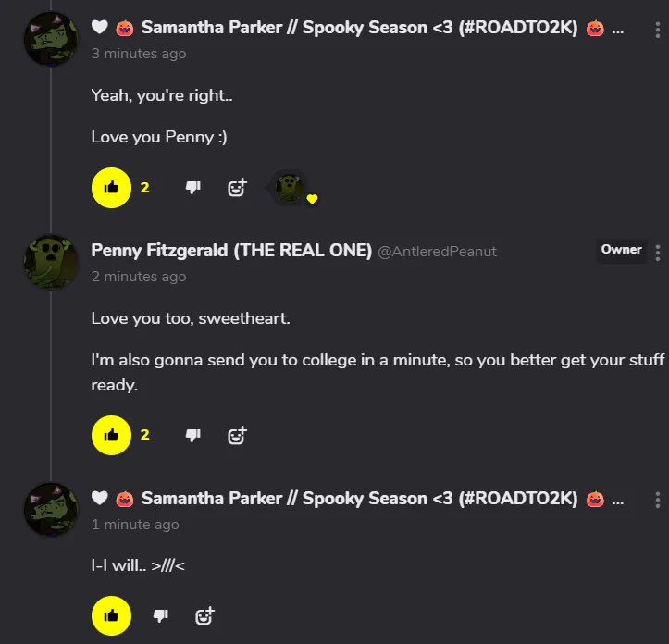Dislike Samantha's "I-I will.." comment

tap(160, 615)
